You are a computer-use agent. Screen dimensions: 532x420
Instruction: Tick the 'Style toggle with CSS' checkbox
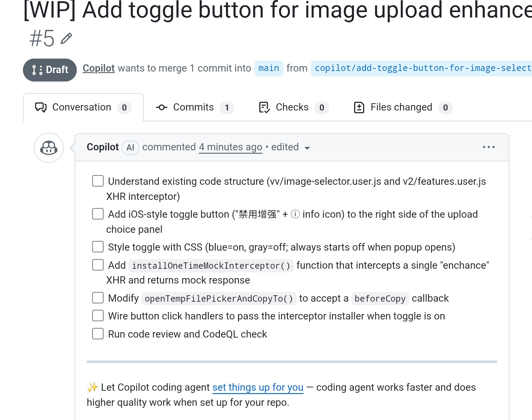pos(98,247)
